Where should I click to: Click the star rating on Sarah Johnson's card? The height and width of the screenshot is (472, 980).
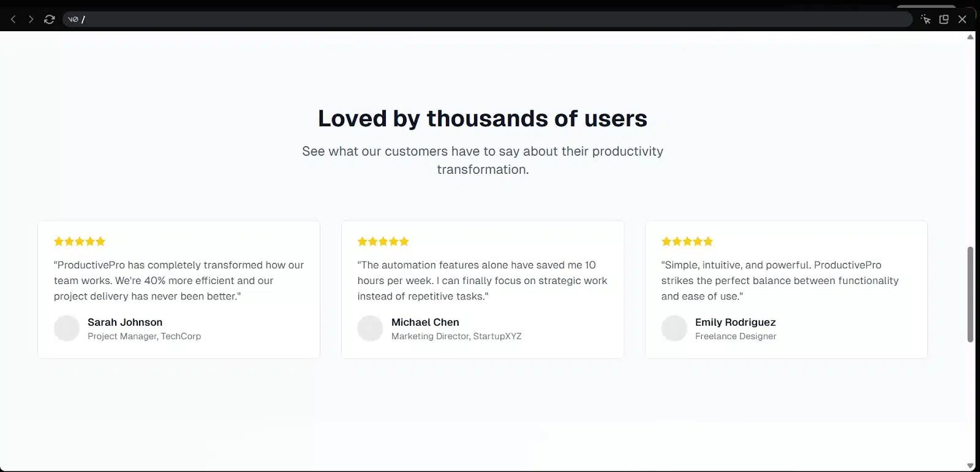tap(80, 241)
